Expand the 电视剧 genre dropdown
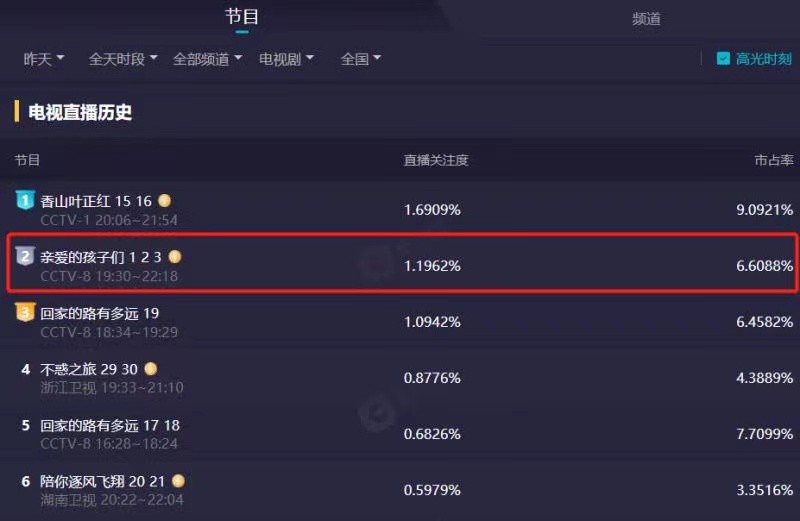Image resolution: width=800 pixels, height=521 pixels. coord(286,59)
